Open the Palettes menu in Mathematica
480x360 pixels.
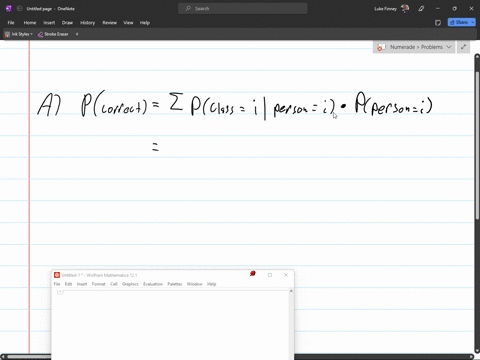(175, 284)
